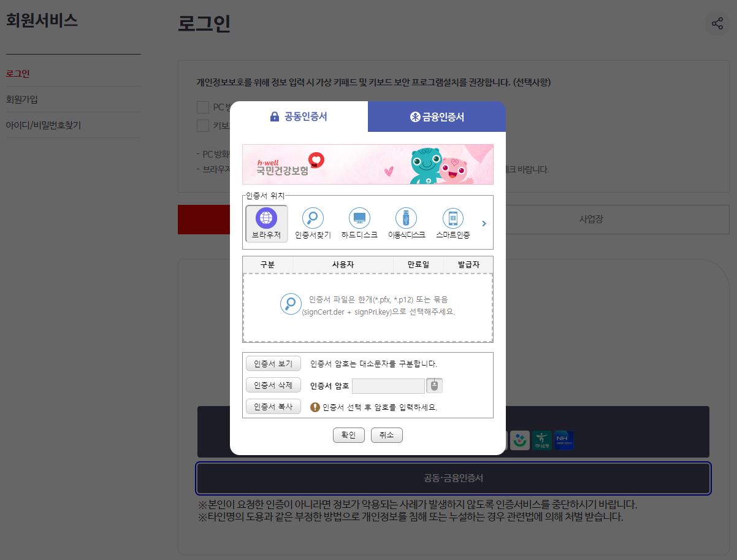Select the 사업장 login option

[x=590, y=219]
